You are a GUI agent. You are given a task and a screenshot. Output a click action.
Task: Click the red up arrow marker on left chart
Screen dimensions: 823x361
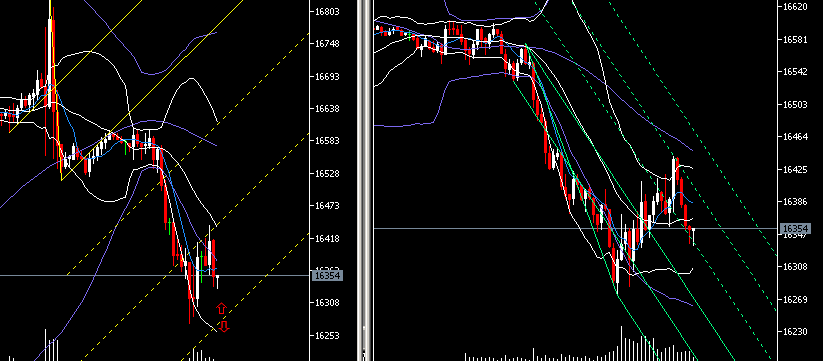coord(221,309)
